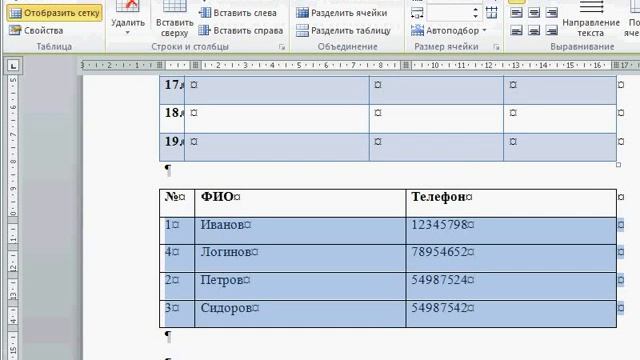
Task: Click Разделить таблицу
Action: (x=343, y=31)
